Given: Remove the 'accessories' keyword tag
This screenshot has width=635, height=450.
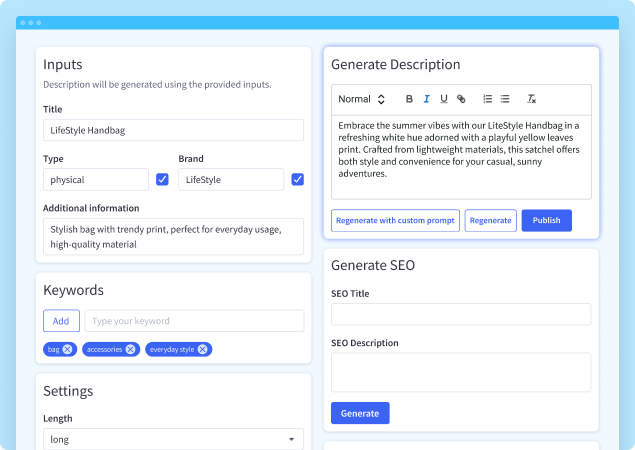Looking at the screenshot, I should 132,349.
